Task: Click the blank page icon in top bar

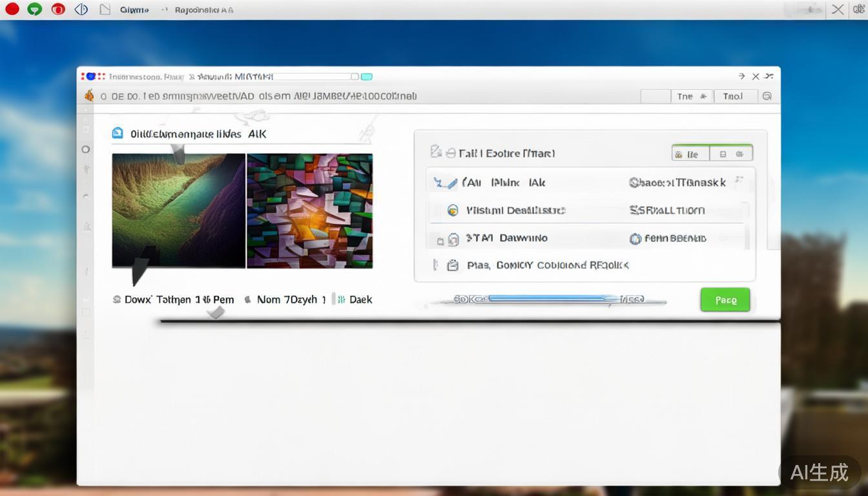Action: 105,10
